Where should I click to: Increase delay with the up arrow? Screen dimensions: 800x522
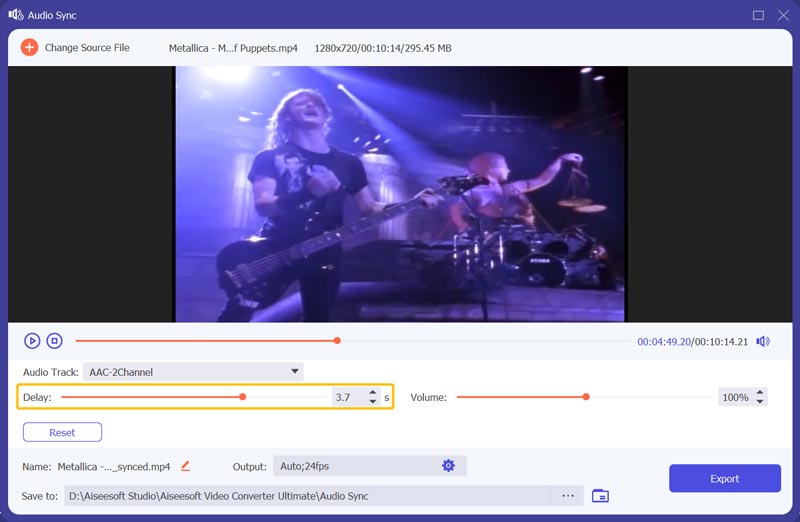coord(373,392)
